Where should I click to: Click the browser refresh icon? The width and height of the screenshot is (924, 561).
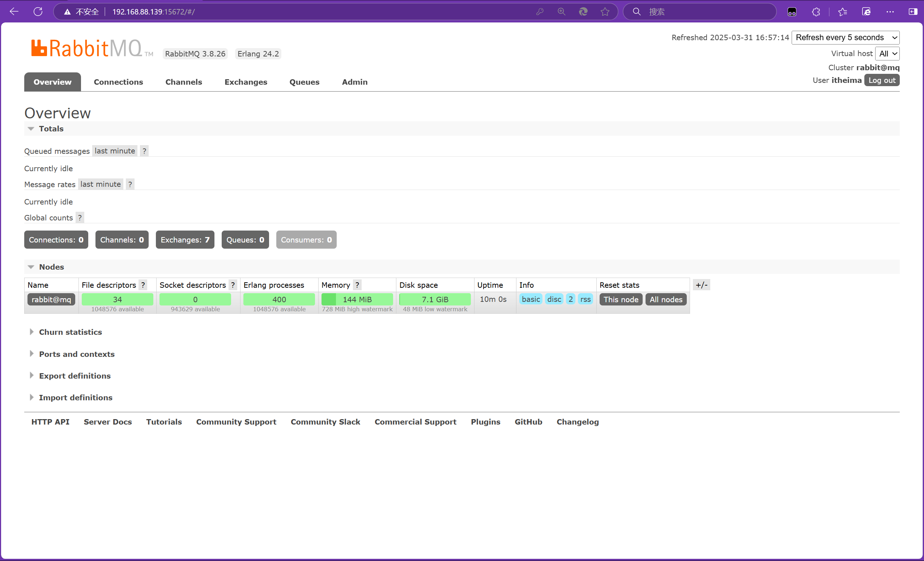click(x=38, y=12)
